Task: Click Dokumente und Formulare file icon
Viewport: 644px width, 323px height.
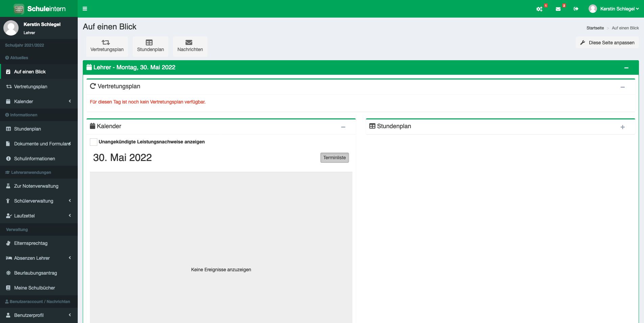Action: tap(8, 144)
